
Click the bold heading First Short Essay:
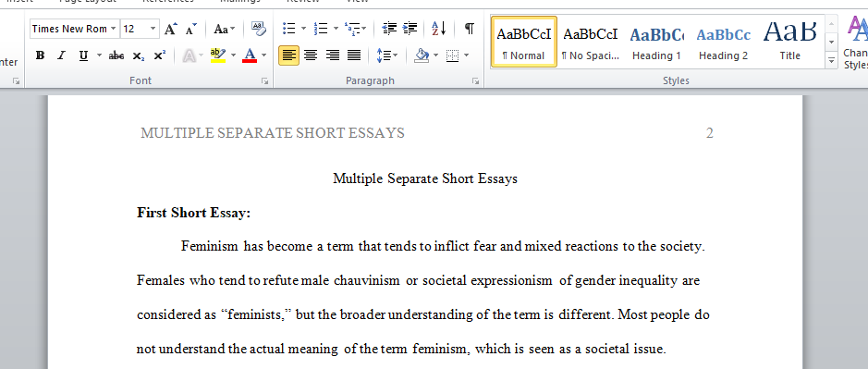point(194,213)
